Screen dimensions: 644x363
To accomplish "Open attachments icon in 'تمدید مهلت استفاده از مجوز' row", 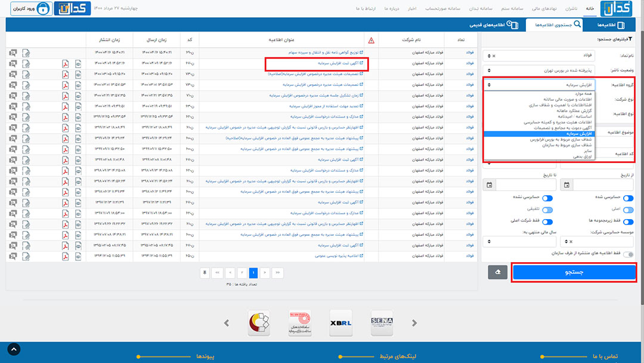I will click(26, 106).
